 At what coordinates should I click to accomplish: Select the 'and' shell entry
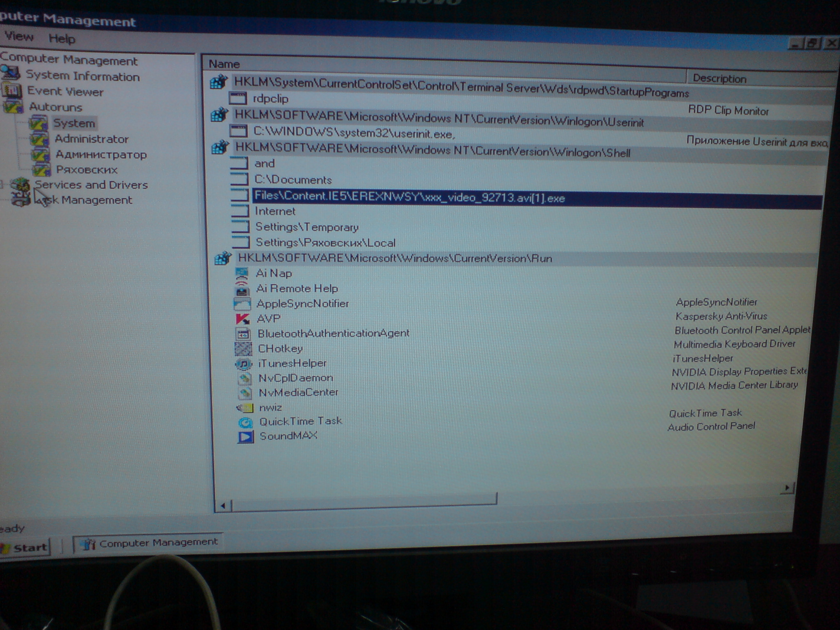tap(265, 163)
